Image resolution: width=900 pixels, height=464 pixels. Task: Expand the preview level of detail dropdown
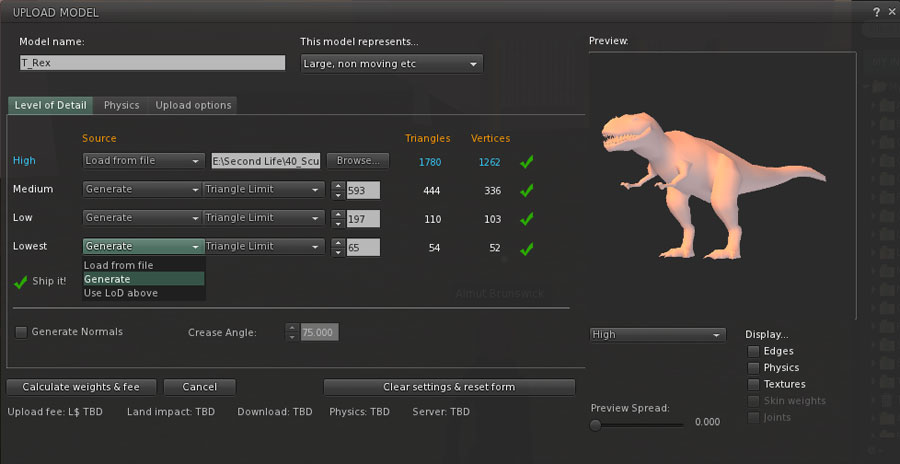pos(657,335)
